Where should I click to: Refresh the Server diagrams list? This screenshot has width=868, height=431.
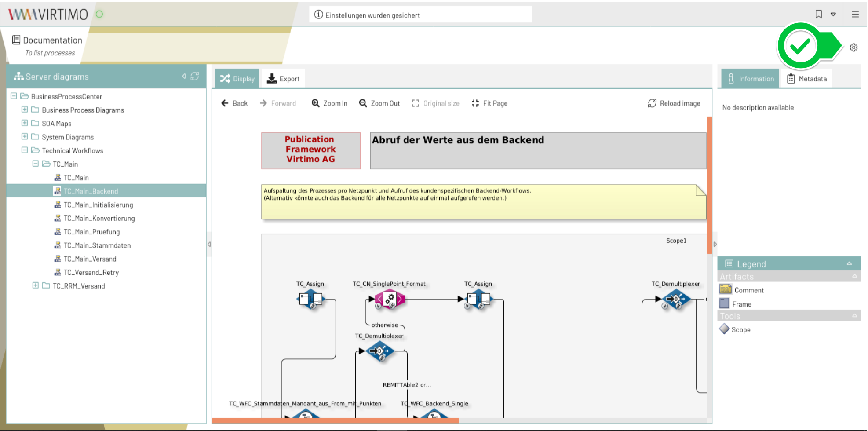pos(195,76)
